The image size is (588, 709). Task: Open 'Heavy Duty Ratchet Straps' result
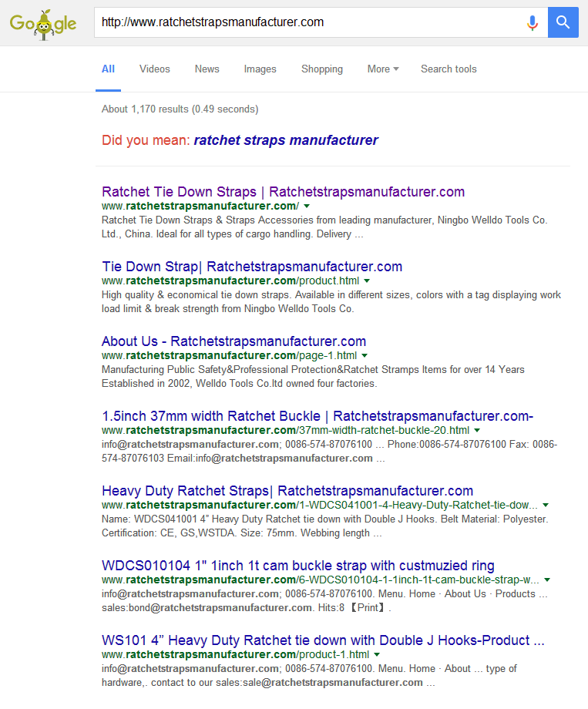[x=287, y=491]
